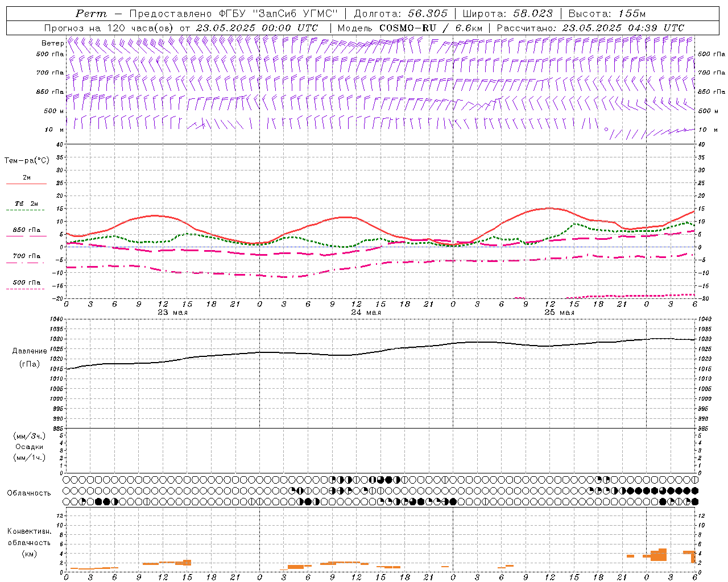The height and width of the screenshot is (582, 728).
Task: Click the "Рассчитано: 23.05.2025 04:39 UTC" timestamp
Action: pos(590,28)
